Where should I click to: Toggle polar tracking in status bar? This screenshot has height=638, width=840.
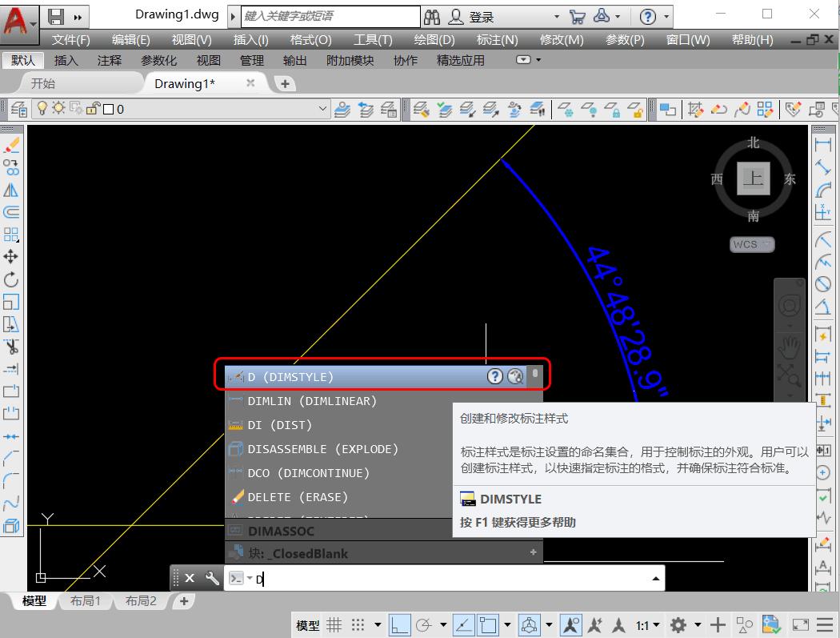click(424, 625)
